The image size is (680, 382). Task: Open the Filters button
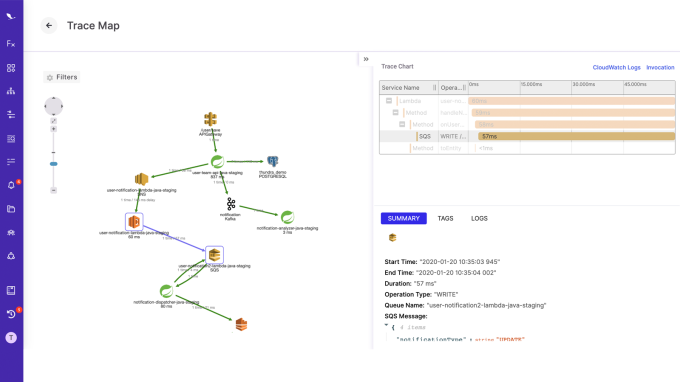click(x=62, y=77)
